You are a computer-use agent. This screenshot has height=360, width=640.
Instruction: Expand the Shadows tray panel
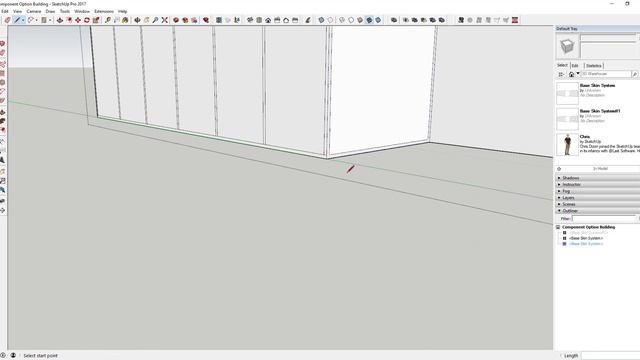click(598, 178)
